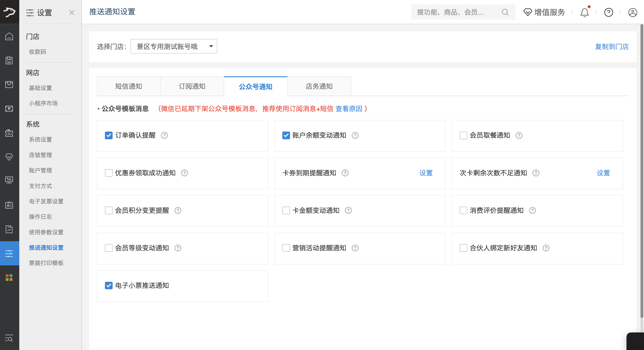This screenshot has width=644, height=350.
Task: Open the products box sidebar icon
Action: pyautogui.click(x=9, y=84)
